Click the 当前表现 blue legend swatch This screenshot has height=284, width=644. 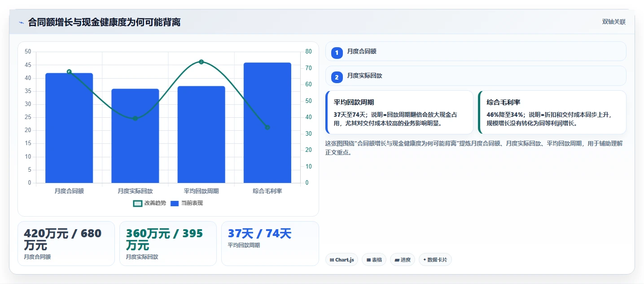pos(175,203)
